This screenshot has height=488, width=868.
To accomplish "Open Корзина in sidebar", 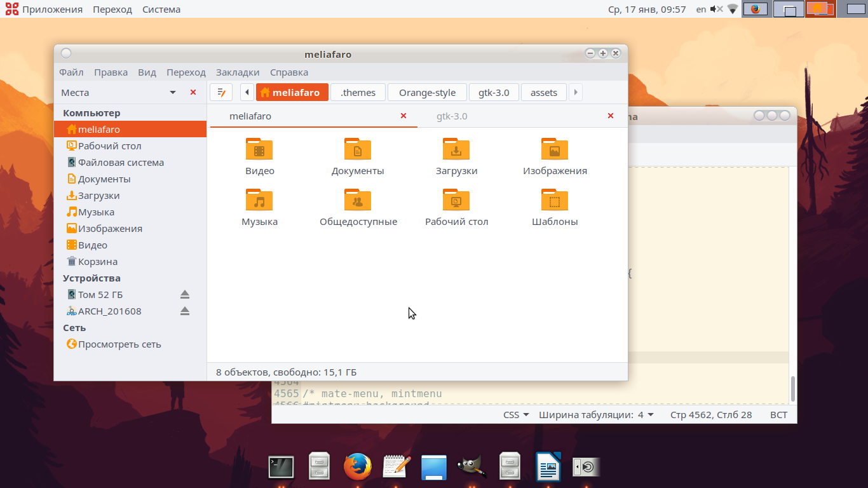I will point(130,262).
